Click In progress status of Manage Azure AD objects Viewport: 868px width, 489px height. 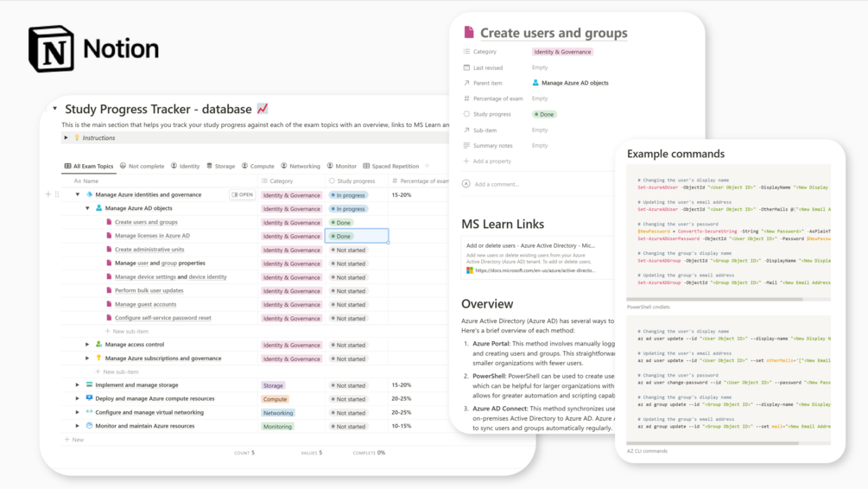tap(348, 209)
